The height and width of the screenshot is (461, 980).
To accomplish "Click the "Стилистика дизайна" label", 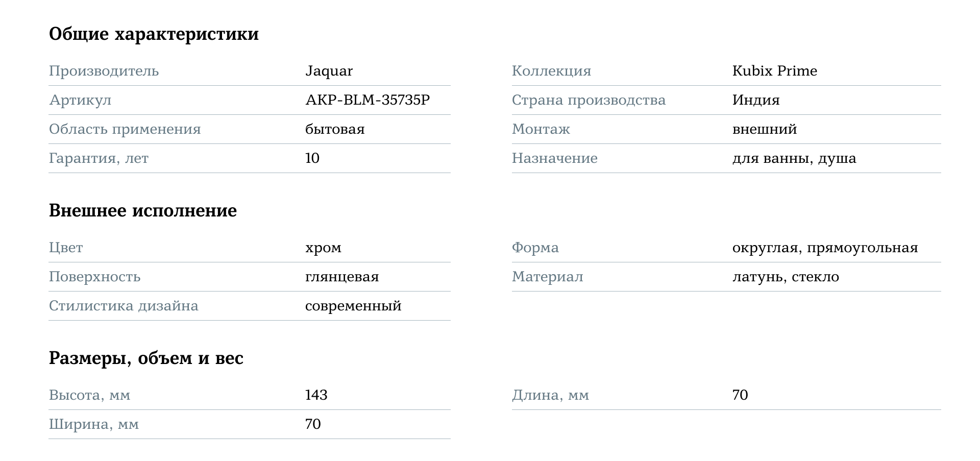I will pos(124,306).
